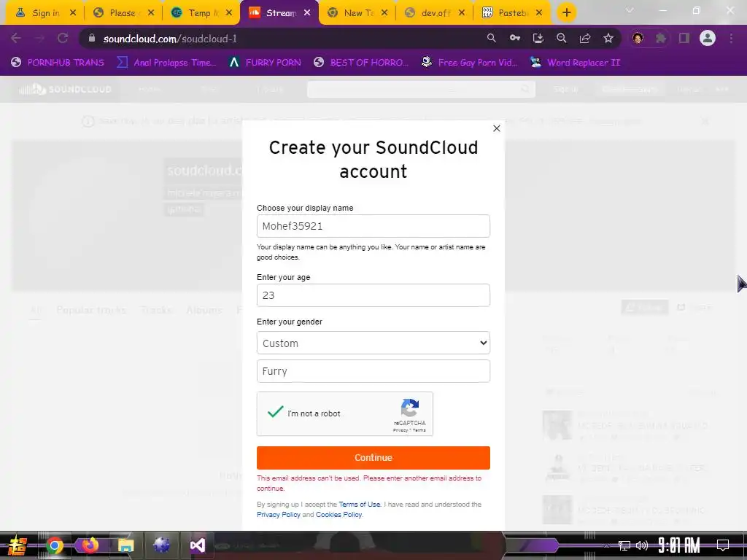Click the volume speaker tray icon
The height and width of the screenshot is (560, 747).
pos(642,545)
